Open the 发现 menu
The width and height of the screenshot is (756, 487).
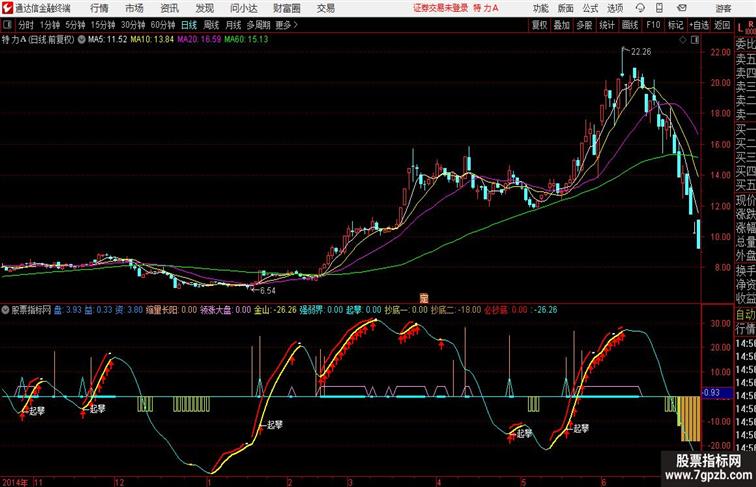pos(204,8)
